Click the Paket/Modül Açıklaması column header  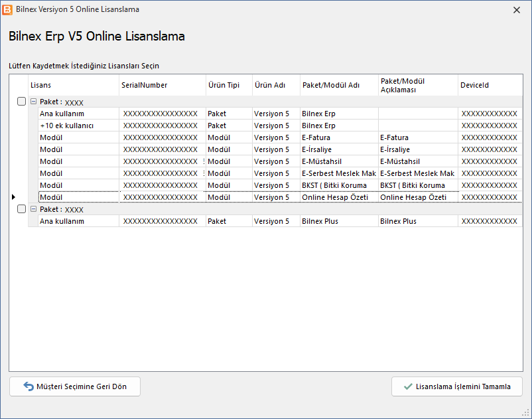(x=418, y=85)
